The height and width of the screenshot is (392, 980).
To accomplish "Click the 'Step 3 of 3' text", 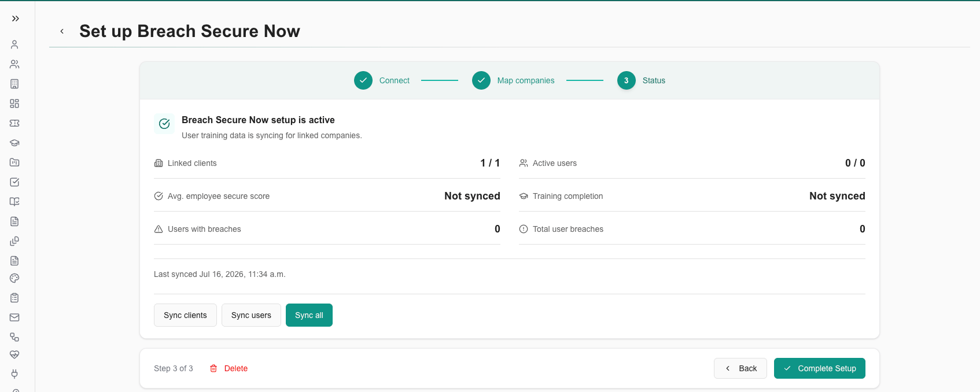I will pos(174,368).
